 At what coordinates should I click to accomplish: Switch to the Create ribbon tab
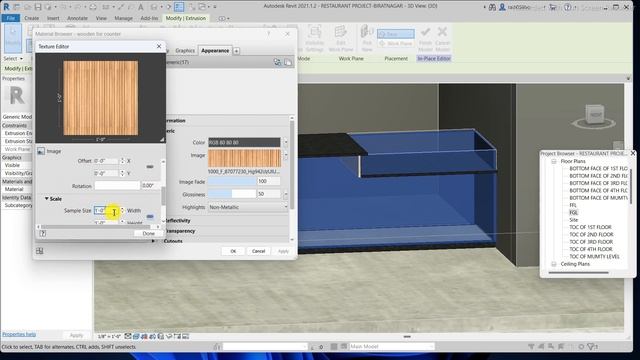(31, 18)
